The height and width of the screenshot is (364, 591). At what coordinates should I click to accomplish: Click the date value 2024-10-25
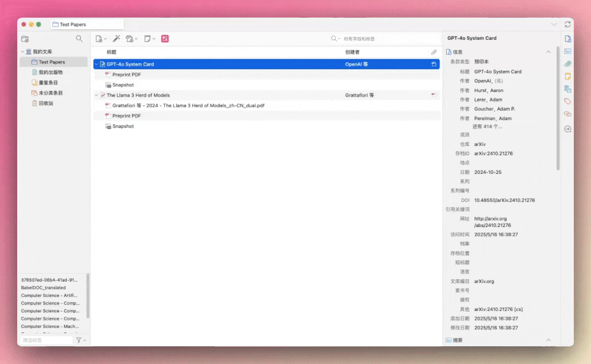[x=488, y=172]
